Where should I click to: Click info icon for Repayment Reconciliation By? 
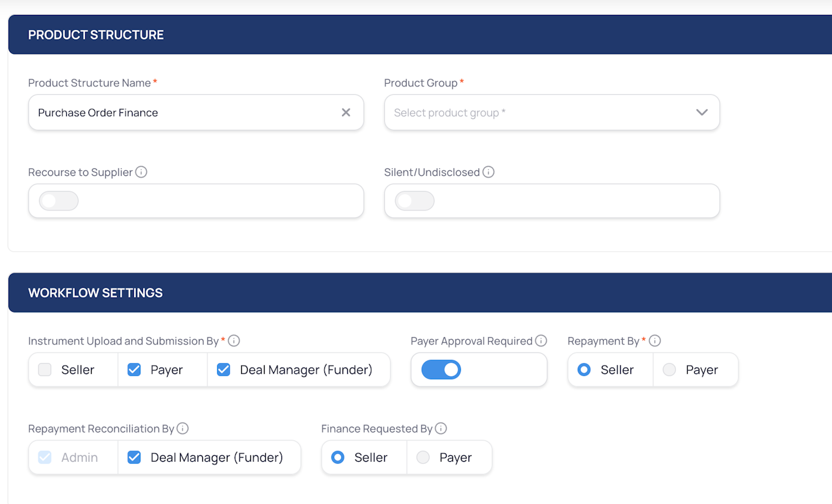pos(183,429)
